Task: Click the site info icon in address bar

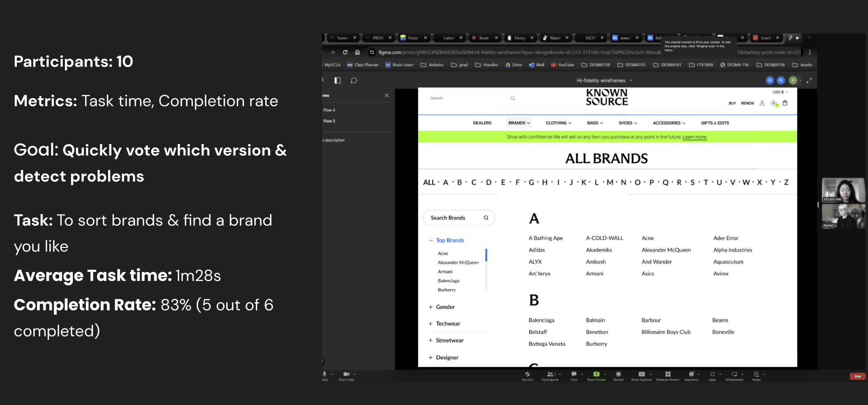Action: tap(372, 52)
